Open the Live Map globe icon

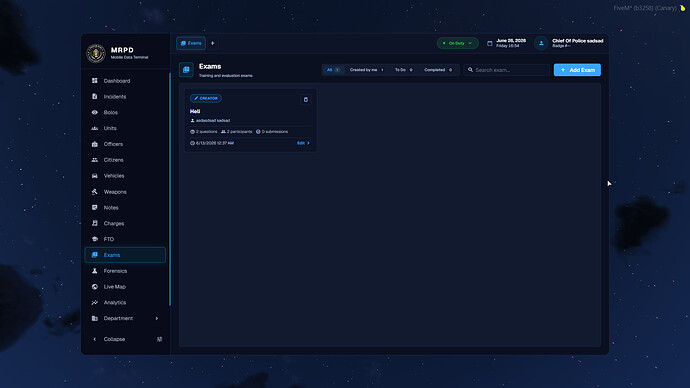click(95, 287)
